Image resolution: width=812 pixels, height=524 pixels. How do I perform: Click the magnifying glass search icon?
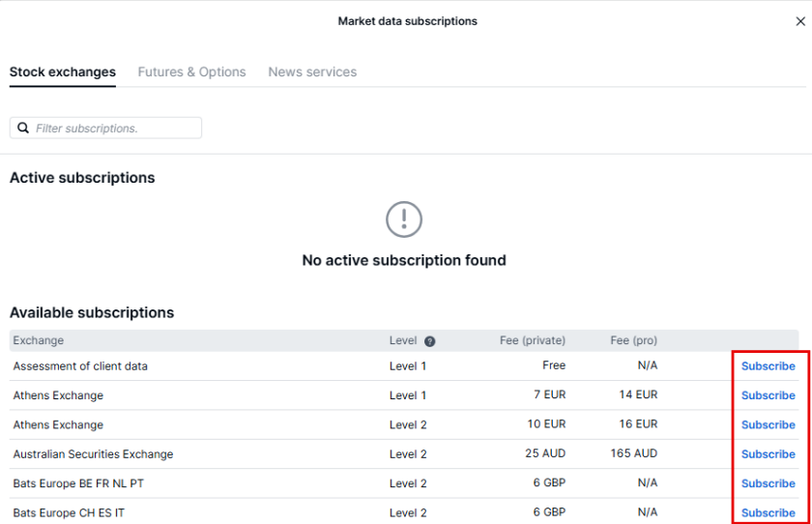23,128
